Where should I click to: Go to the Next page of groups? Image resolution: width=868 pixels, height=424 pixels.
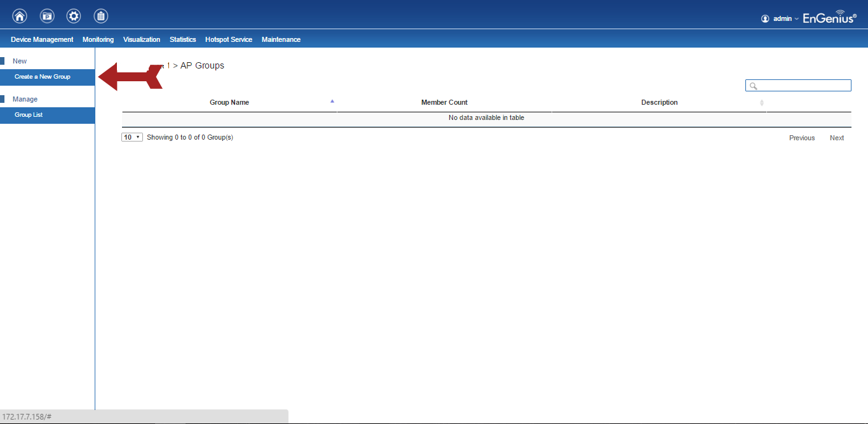click(836, 138)
